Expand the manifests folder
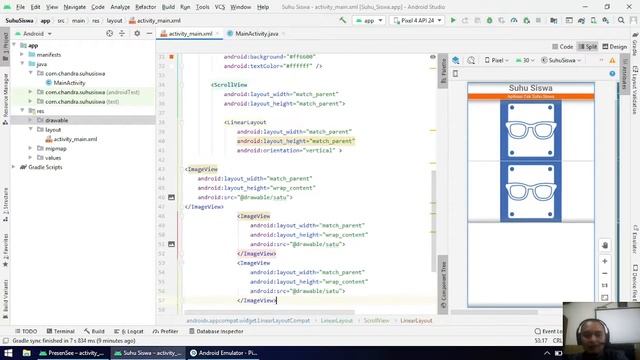Screen dimensions: 640x360 pos(22,54)
